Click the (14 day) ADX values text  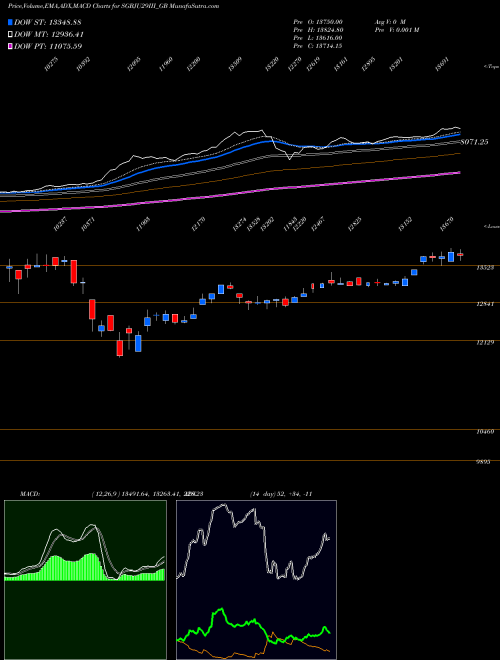(x=281, y=494)
